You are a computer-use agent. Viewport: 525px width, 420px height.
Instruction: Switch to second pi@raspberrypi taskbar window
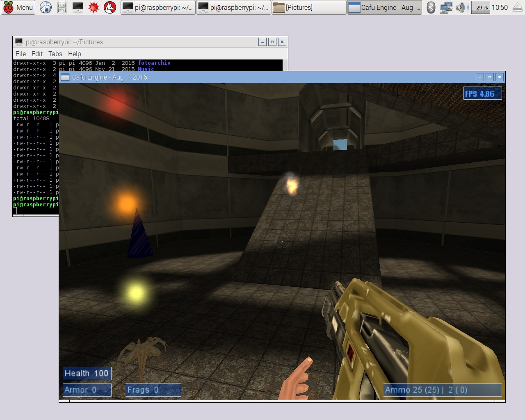tap(233, 7)
